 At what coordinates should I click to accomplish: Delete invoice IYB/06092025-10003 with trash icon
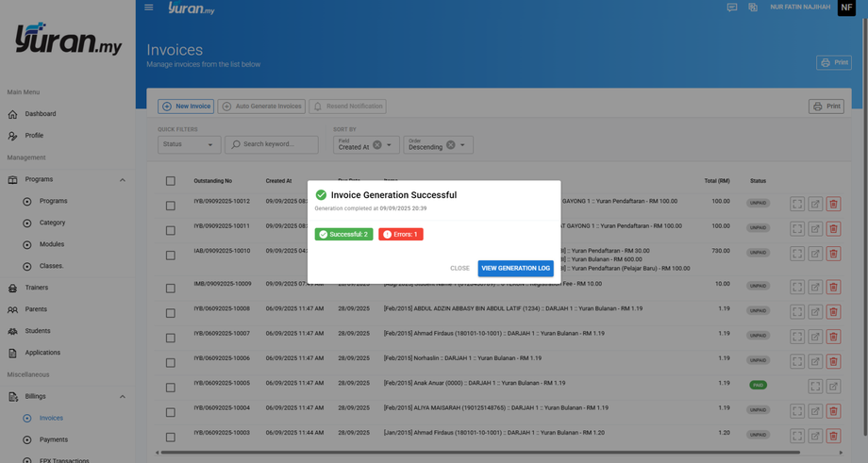833,436
